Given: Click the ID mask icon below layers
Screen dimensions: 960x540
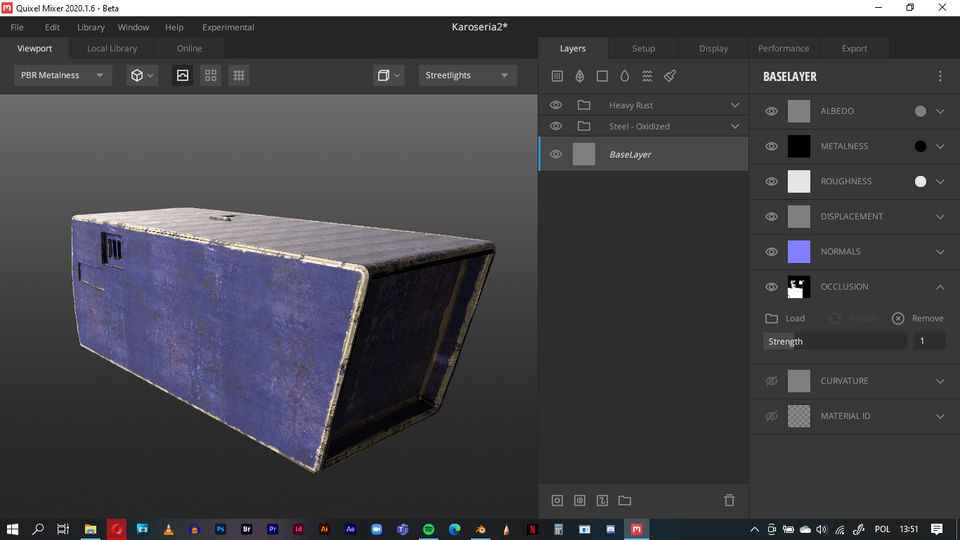Looking at the screenshot, I should pos(580,500).
